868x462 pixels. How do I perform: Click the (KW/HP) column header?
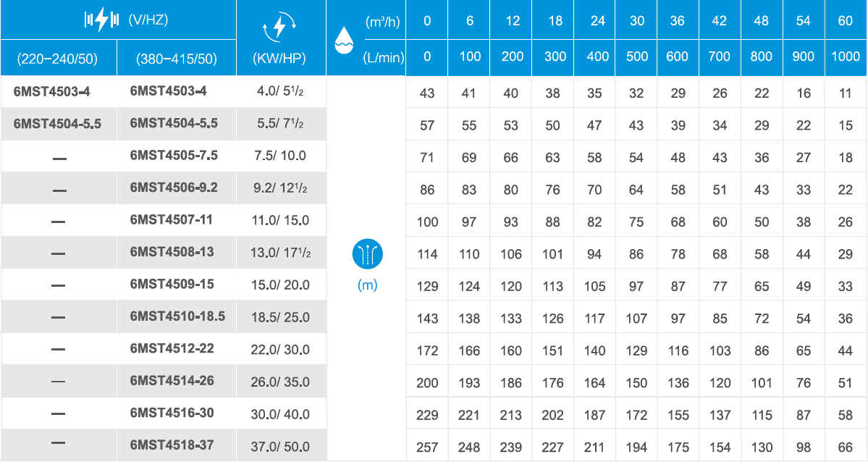[279, 58]
